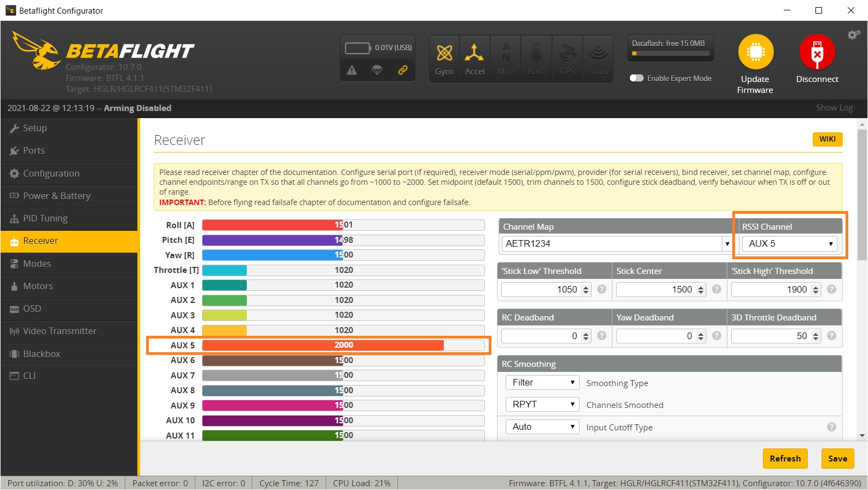Click the failsafe parachute indicator

[x=377, y=70]
